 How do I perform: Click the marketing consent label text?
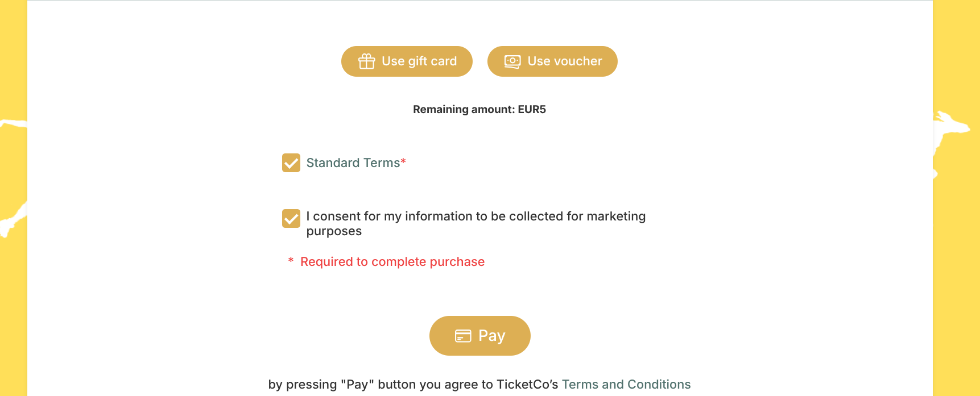[475, 216]
